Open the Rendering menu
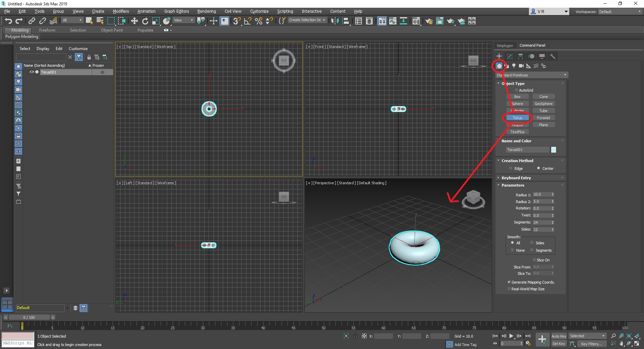644x349 pixels. click(206, 11)
